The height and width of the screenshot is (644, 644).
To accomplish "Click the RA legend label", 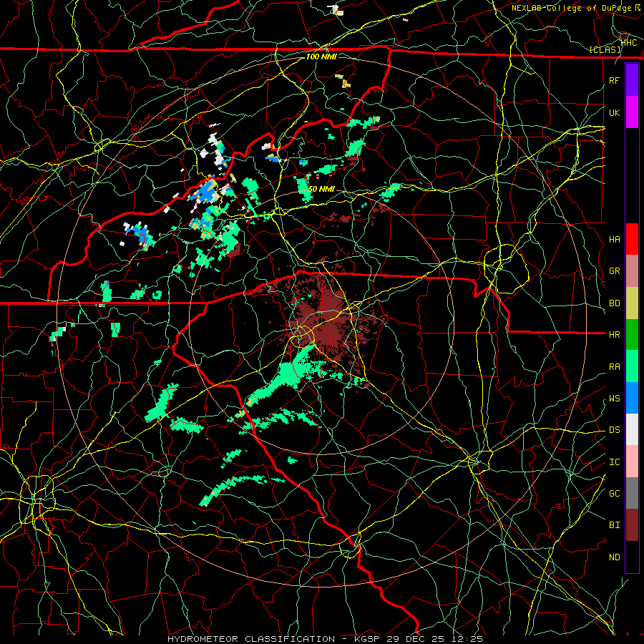I will [615, 367].
